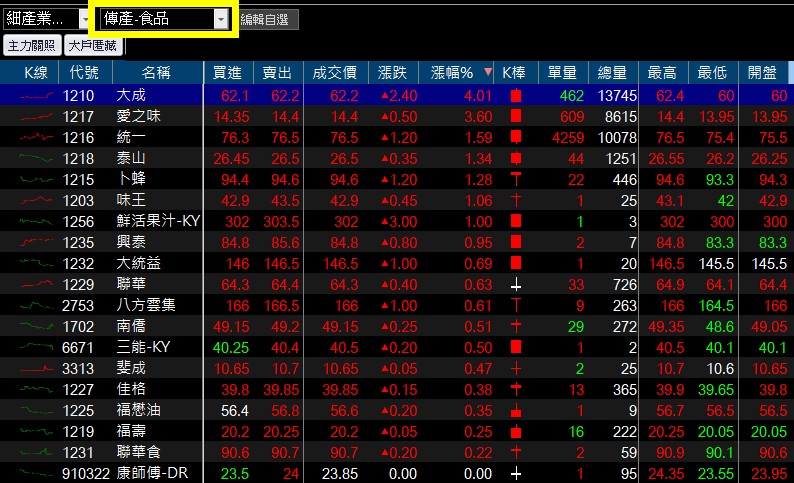The width and height of the screenshot is (794, 483).
Task: Click the 大戶匿藏 button
Action: 93,46
